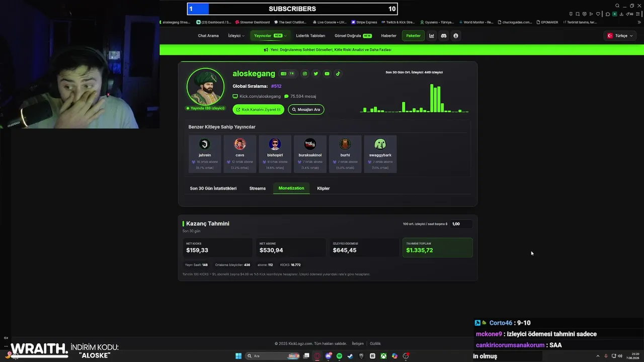
Task: Click the volume icon in system tray
Action: pyautogui.click(x=620, y=356)
